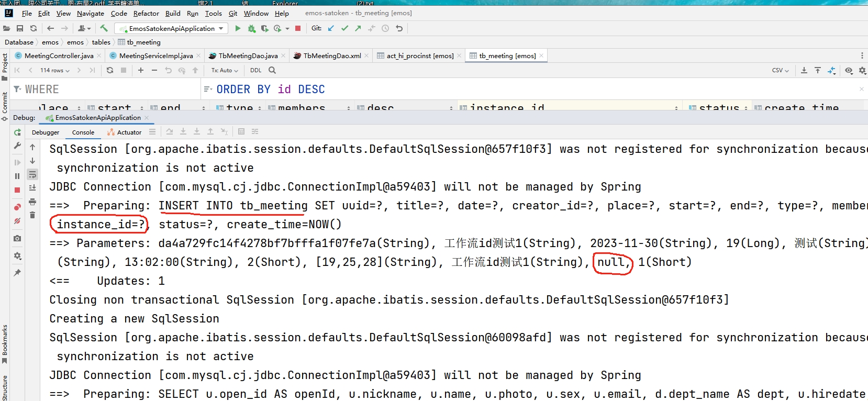Click into the WHERE filter field
This screenshot has width=868, height=401.
point(105,89)
